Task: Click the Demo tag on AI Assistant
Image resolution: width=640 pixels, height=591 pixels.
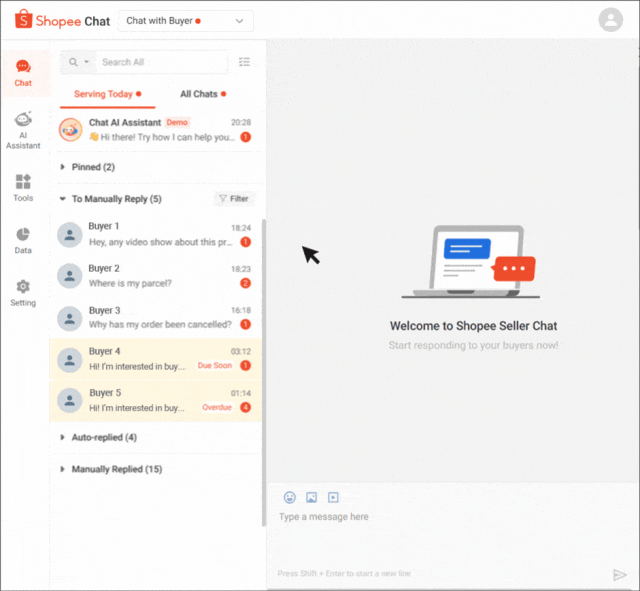Action: (177, 122)
